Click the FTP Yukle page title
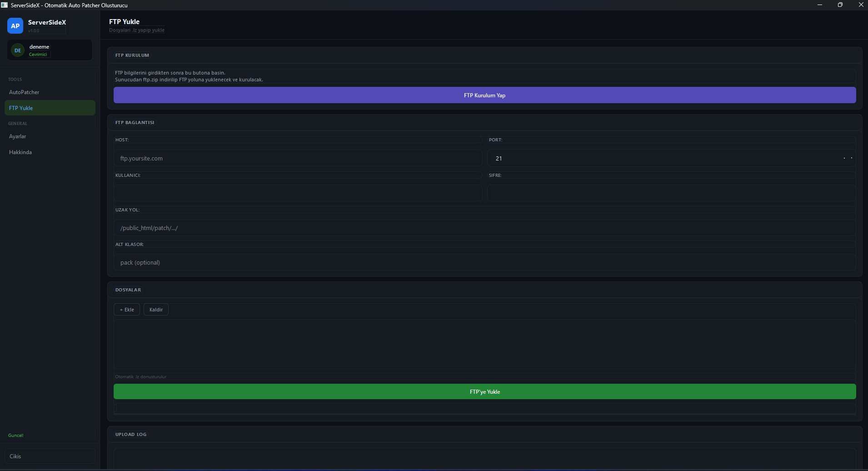The image size is (868, 471). [x=125, y=21]
